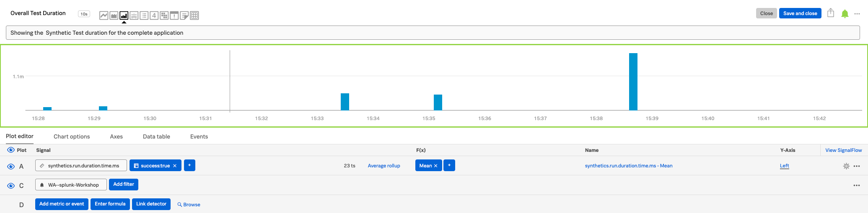Open the share chart icon
The height and width of the screenshot is (213, 868).
(x=830, y=13)
